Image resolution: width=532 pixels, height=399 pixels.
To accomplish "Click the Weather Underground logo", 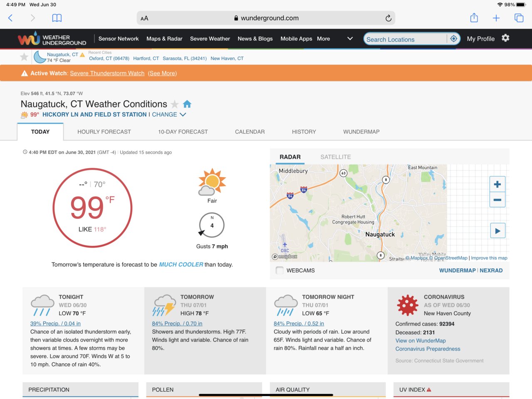I will [x=52, y=39].
